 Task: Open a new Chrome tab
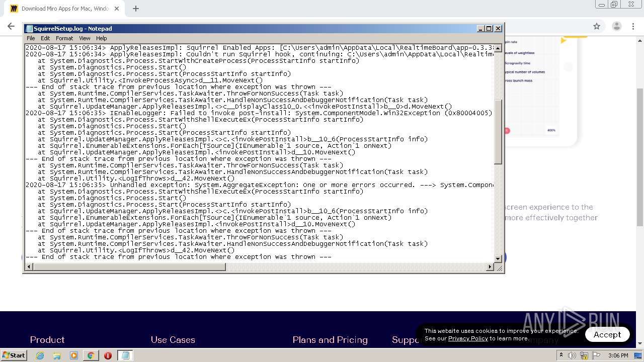[x=136, y=9]
